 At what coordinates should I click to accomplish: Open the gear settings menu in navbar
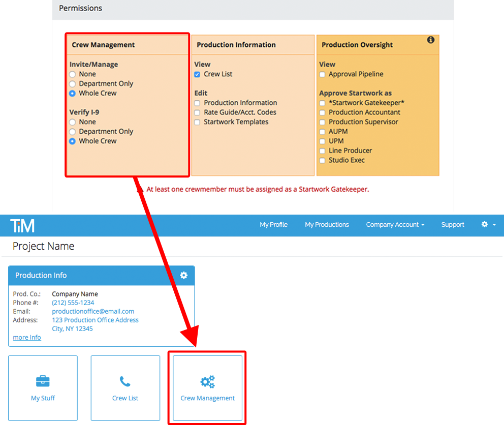[488, 224]
